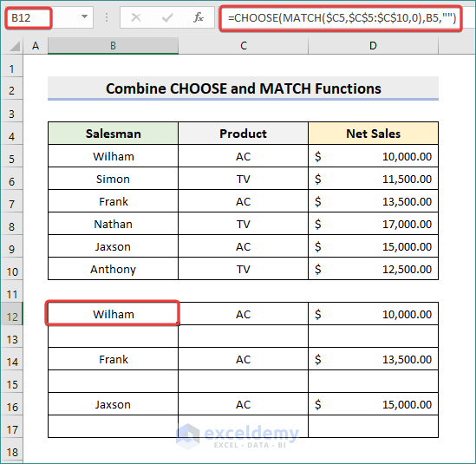Click the 'Product' header cell
This screenshot has height=464, width=476.
point(243,134)
